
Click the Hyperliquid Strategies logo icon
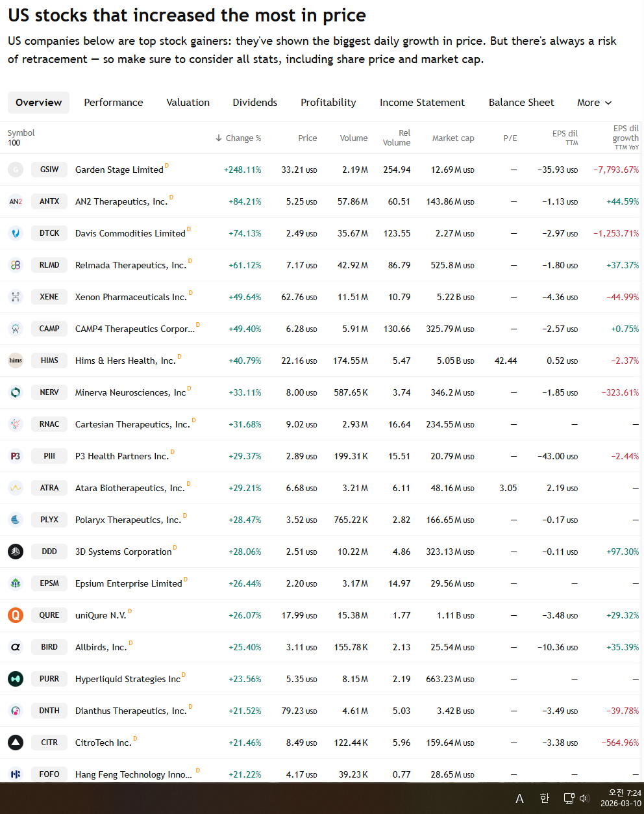pos(16,679)
